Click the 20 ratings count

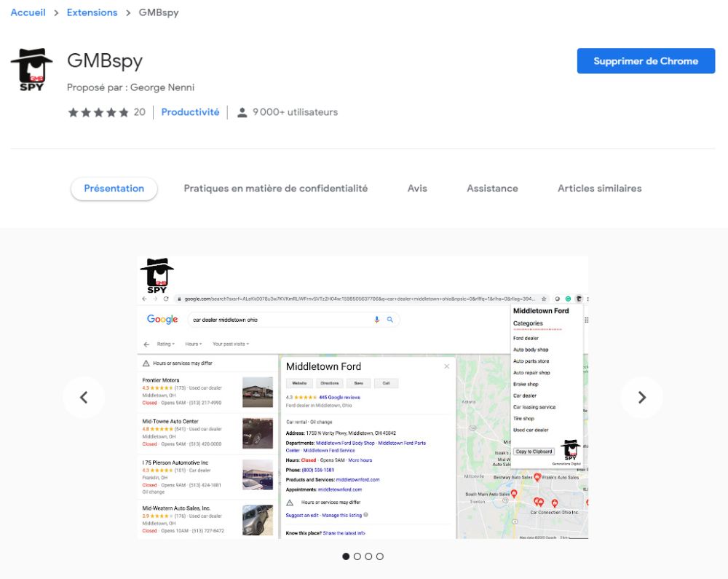(x=139, y=112)
